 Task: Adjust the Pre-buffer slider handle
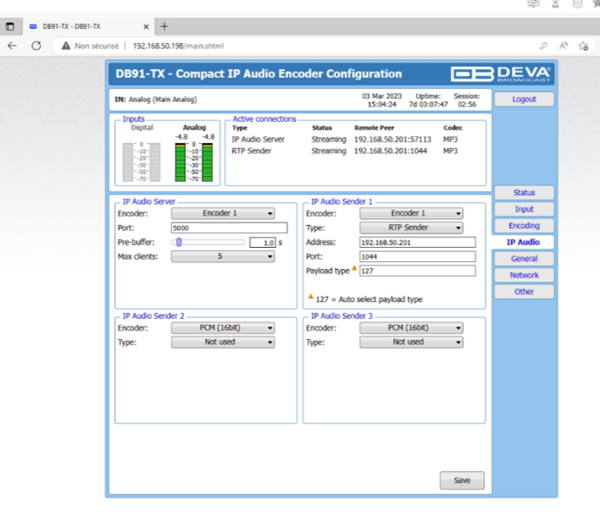click(179, 242)
